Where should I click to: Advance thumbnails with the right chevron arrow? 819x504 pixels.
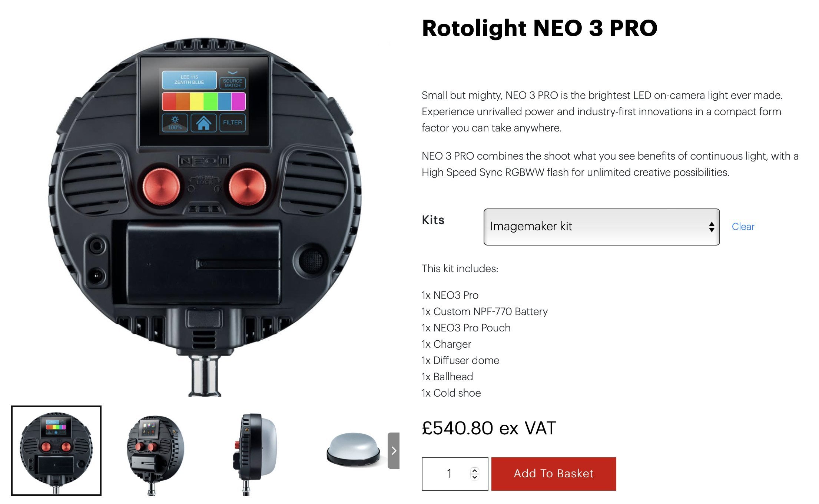point(394,450)
